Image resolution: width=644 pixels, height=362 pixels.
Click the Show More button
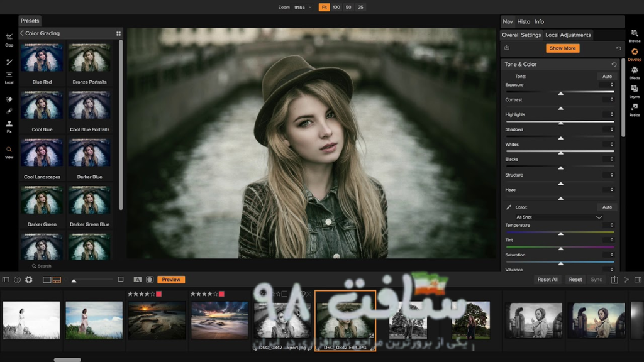[563, 48]
